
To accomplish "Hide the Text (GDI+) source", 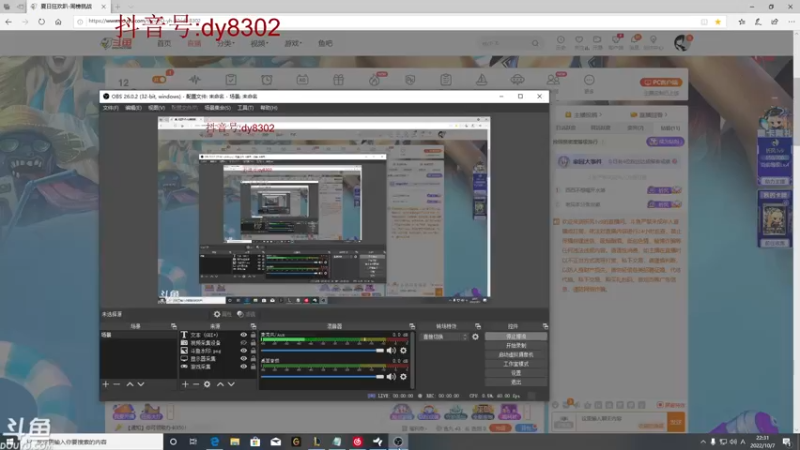I will [x=243, y=335].
